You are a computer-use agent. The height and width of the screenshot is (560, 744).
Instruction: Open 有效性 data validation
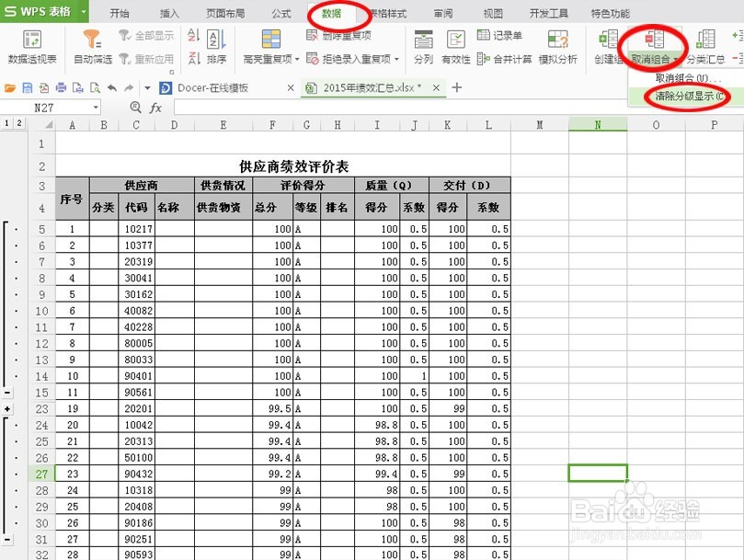(x=455, y=47)
